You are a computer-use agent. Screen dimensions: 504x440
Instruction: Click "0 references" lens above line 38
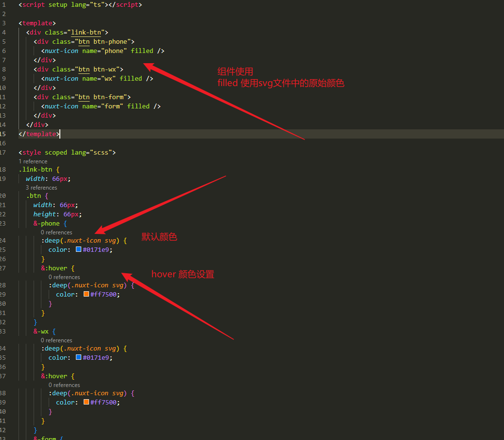pyautogui.click(x=64, y=385)
